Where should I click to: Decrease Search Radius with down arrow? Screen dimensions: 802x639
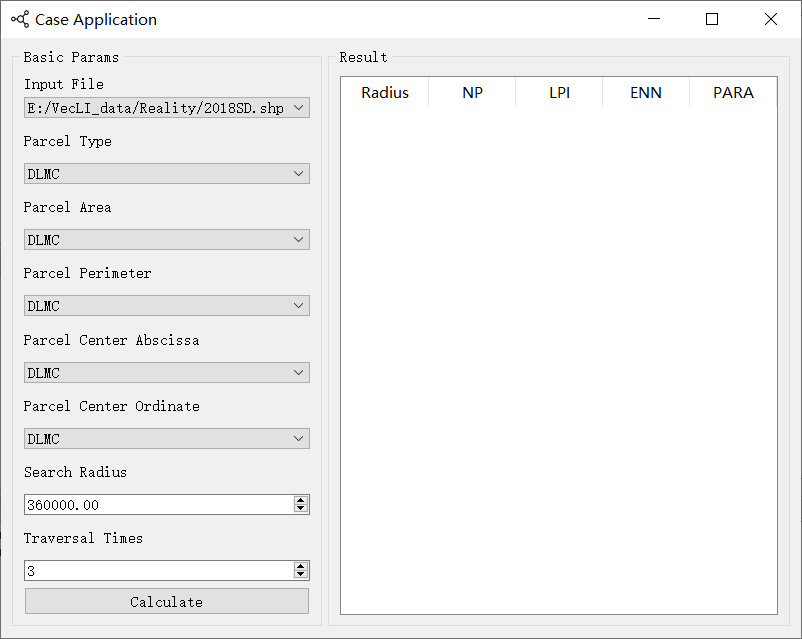(x=301, y=509)
